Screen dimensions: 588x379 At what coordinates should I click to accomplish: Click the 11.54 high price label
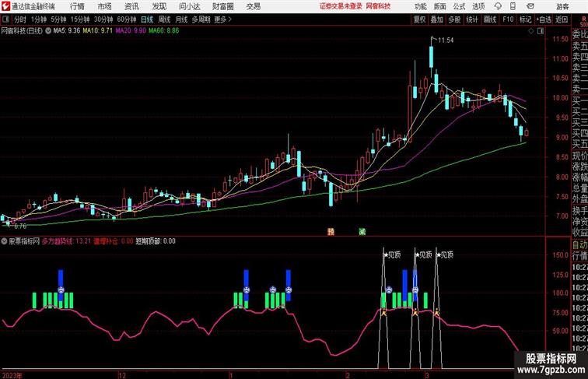pos(446,40)
